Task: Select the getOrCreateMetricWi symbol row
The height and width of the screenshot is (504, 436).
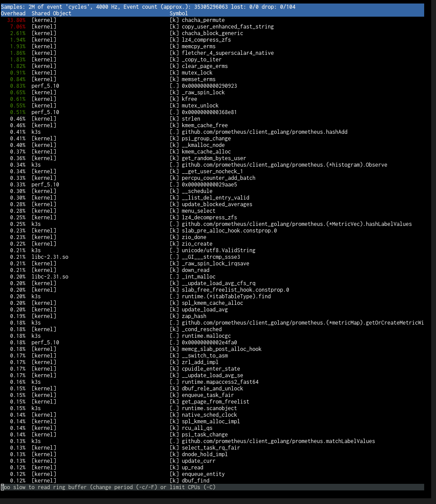Action: [212, 323]
